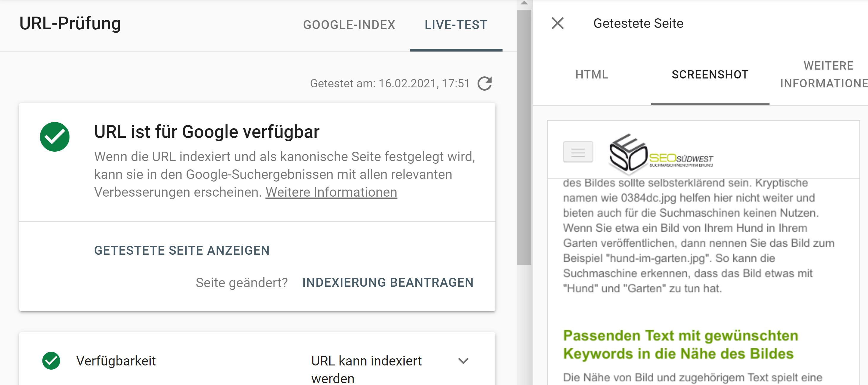Click the green checkmark beside URL ist für Google verfügbar
The width and height of the screenshot is (868, 385).
(x=54, y=137)
